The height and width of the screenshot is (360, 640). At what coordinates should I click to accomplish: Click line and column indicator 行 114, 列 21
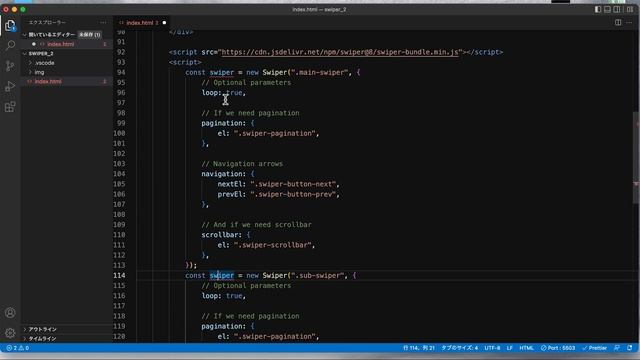click(419, 348)
